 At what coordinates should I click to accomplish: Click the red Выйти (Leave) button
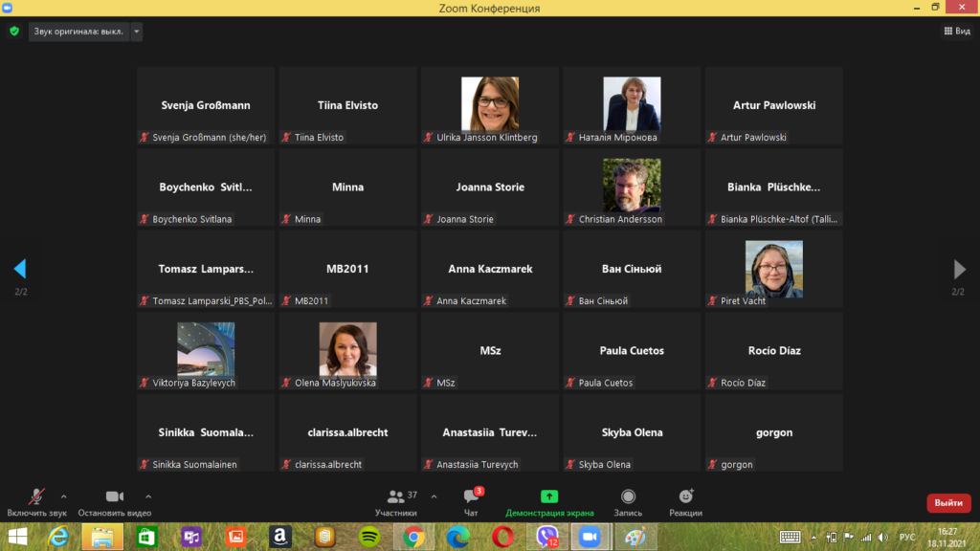point(947,503)
